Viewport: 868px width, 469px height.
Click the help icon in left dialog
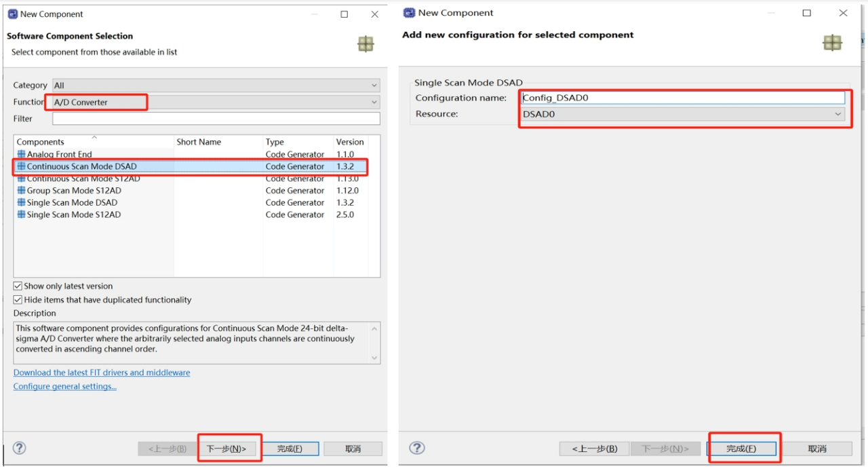pos(20,448)
